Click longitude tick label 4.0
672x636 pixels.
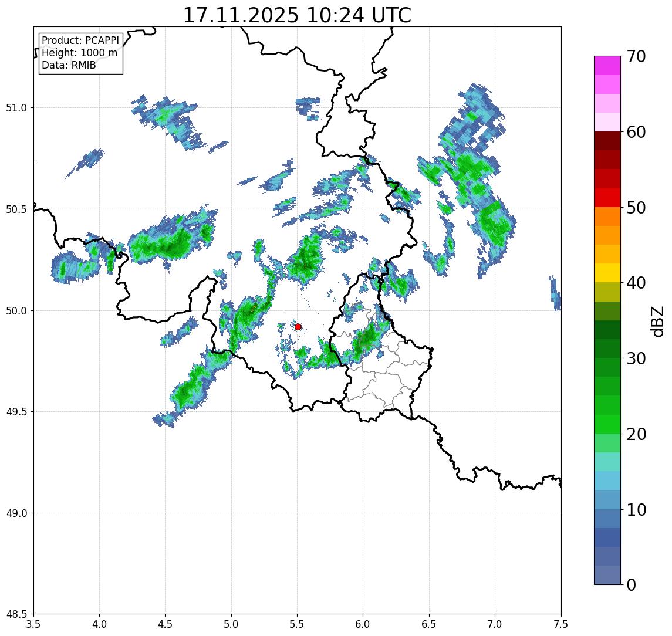point(99,624)
